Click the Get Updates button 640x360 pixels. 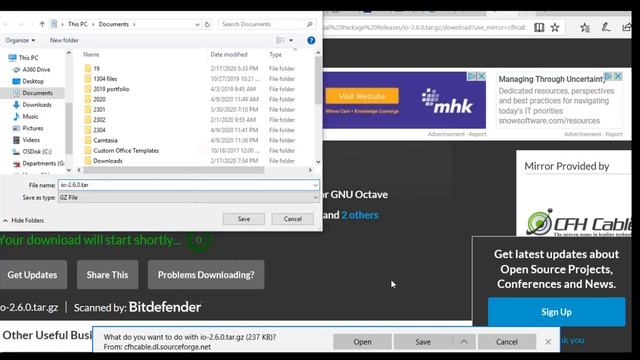point(32,275)
